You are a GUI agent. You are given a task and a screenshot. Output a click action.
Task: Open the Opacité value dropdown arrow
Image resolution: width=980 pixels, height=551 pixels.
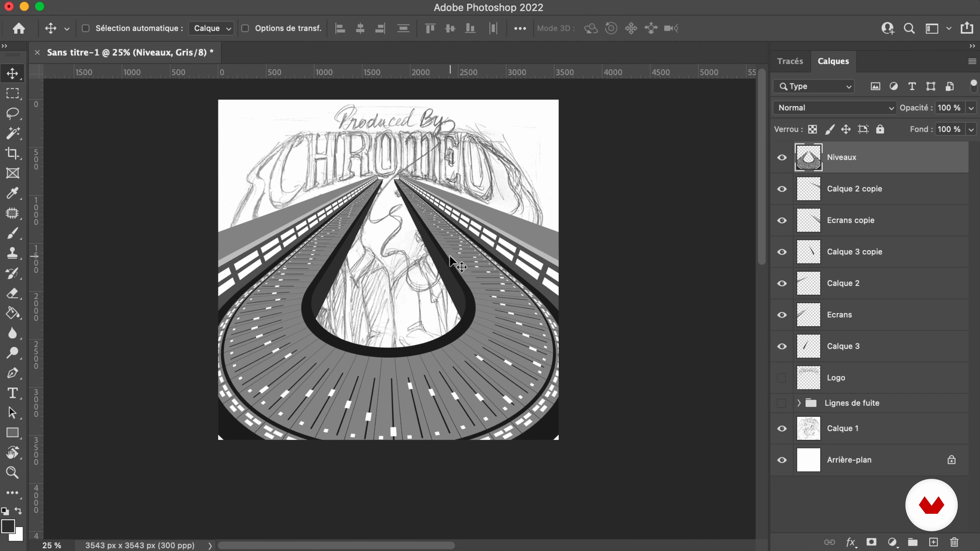click(x=971, y=108)
